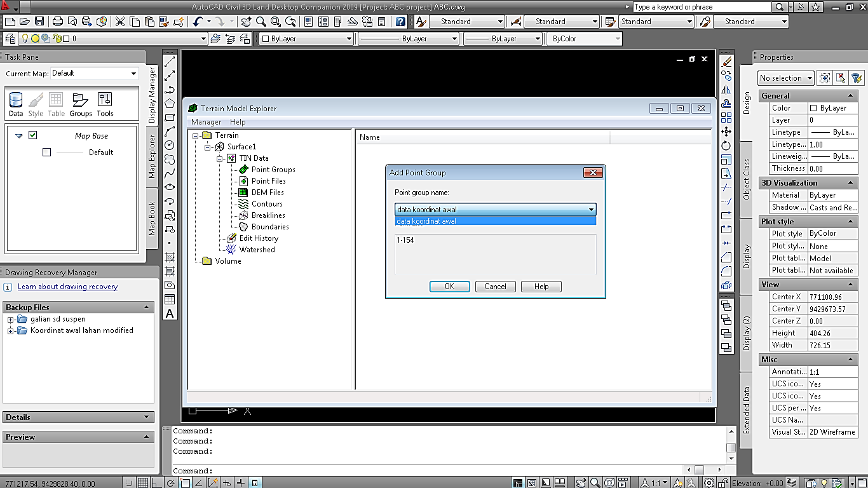Select the Rotate tool in modify toolbar
The image size is (868, 488).
click(x=726, y=146)
